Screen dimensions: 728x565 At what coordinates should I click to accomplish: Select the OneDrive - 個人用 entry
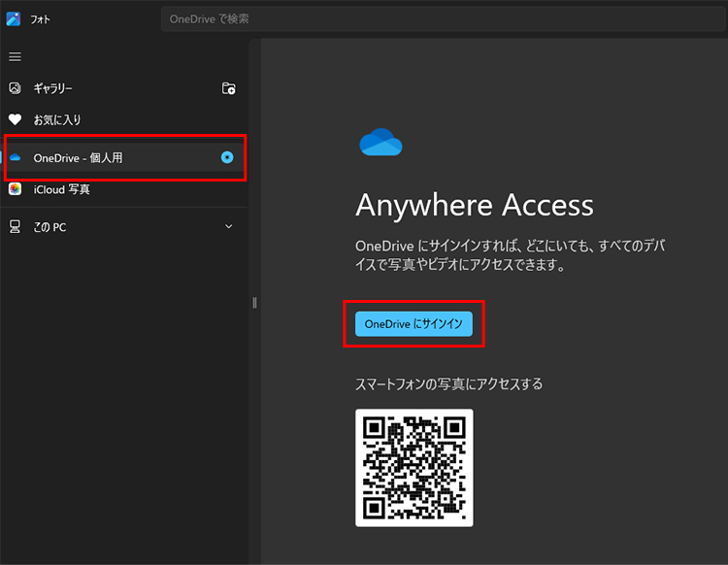(x=78, y=157)
